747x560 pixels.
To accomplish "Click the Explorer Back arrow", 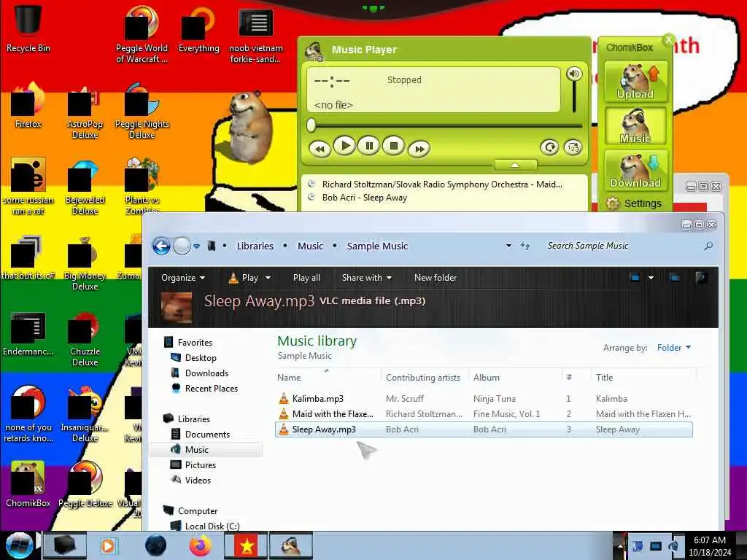I will point(161,246).
